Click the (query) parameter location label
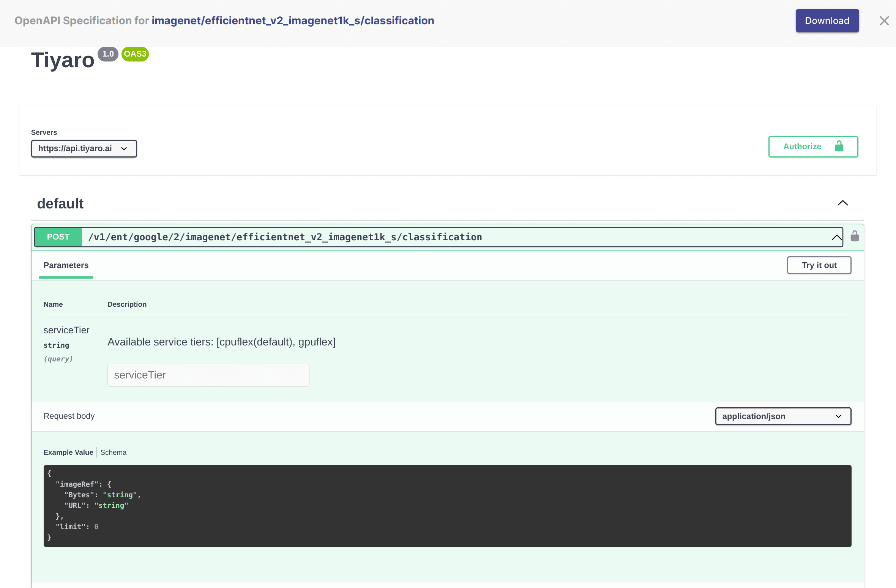Image resolution: width=896 pixels, height=588 pixels. pos(58,359)
